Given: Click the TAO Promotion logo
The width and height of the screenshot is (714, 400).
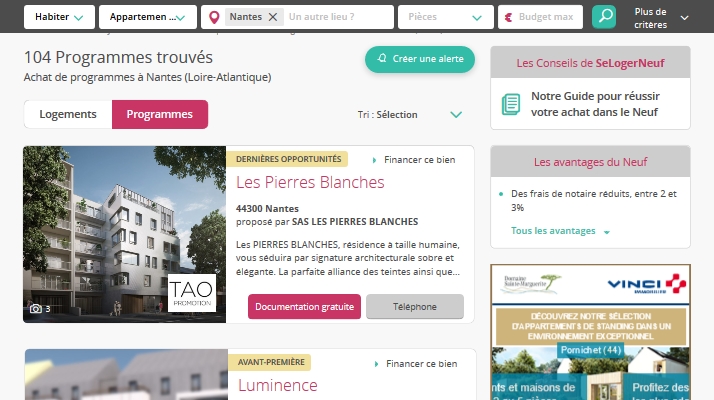Looking at the screenshot, I should tap(192, 293).
